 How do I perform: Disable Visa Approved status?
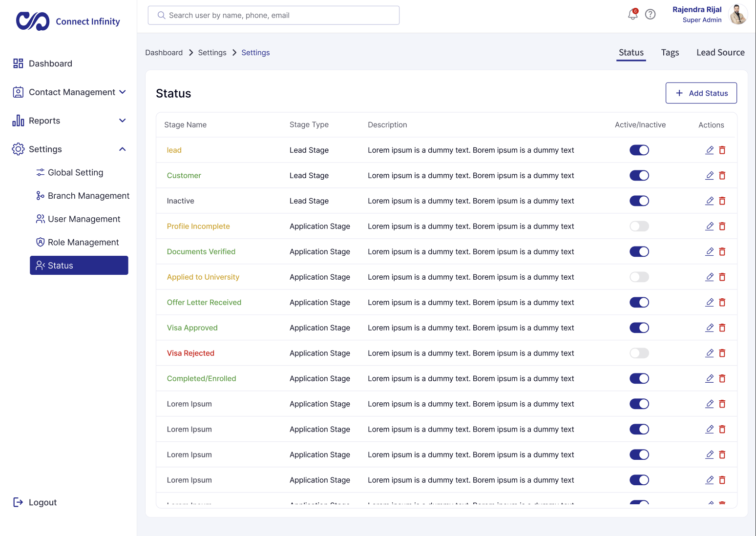pyautogui.click(x=639, y=328)
